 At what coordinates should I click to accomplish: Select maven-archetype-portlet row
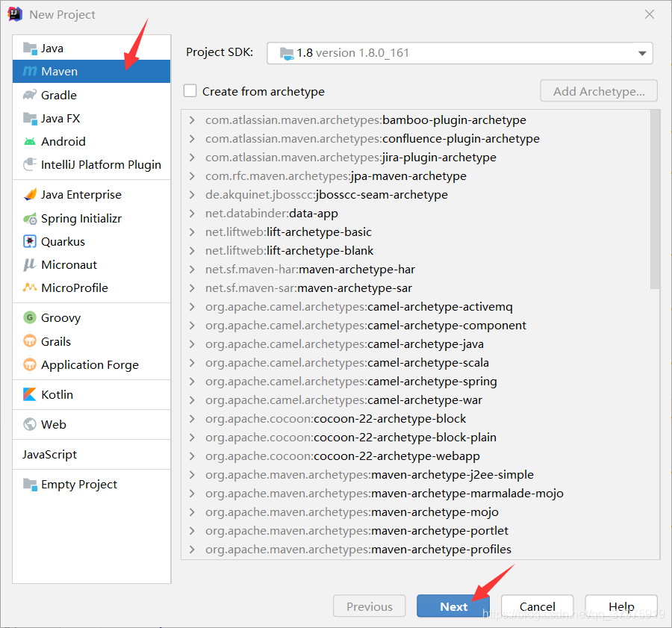pyautogui.click(x=416, y=531)
